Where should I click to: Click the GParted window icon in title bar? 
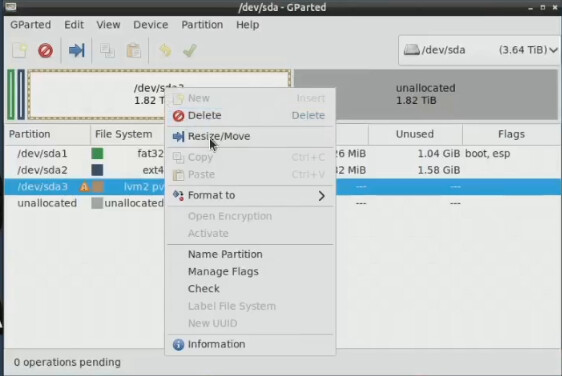[11, 6]
